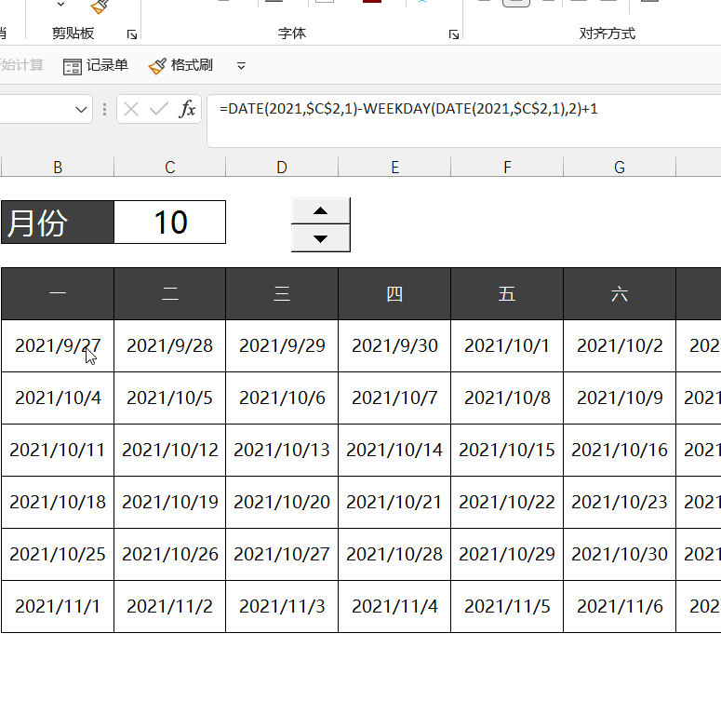Select cell containing 2021/11/6

(x=620, y=606)
